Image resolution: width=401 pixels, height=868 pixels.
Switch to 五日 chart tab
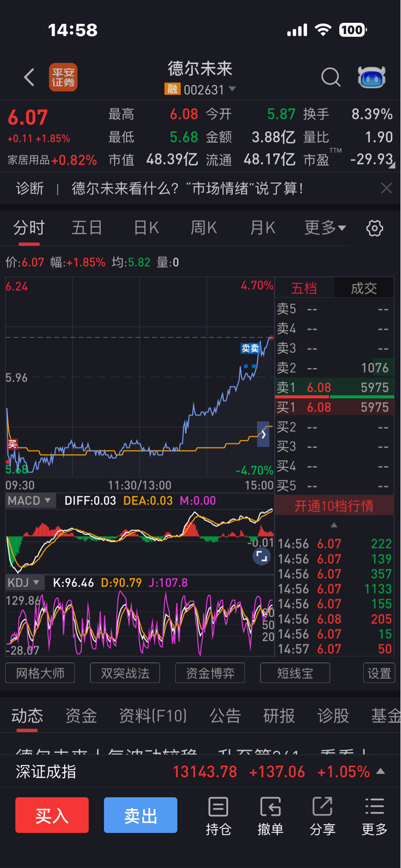coord(87,228)
